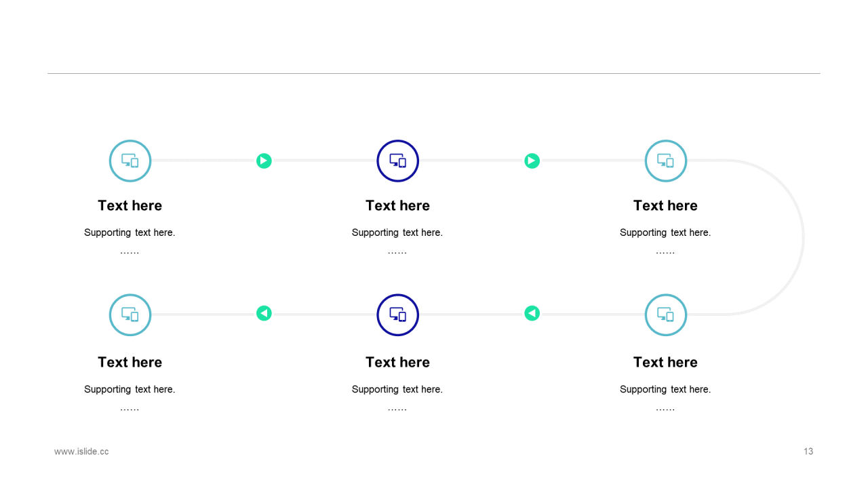
Task: Select the top-middle dark blue device icon
Action: tap(398, 161)
